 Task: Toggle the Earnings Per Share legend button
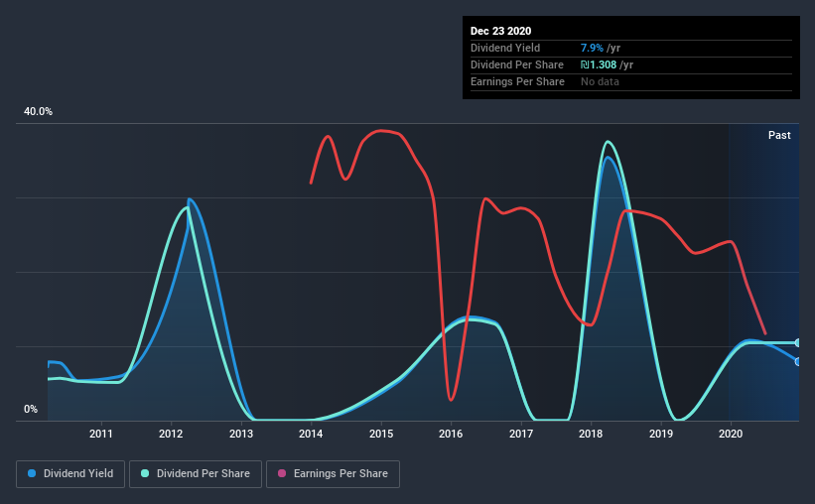pyautogui.click(x=333, y=474)
